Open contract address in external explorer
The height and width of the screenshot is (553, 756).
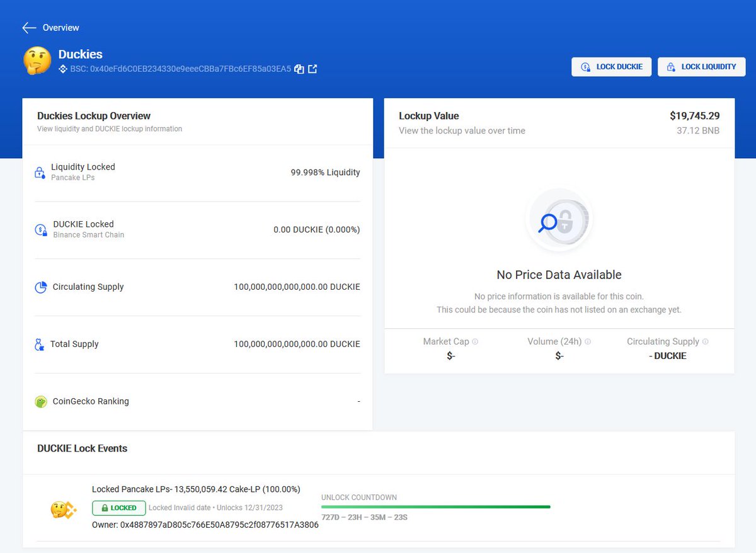tap(312, 69)
